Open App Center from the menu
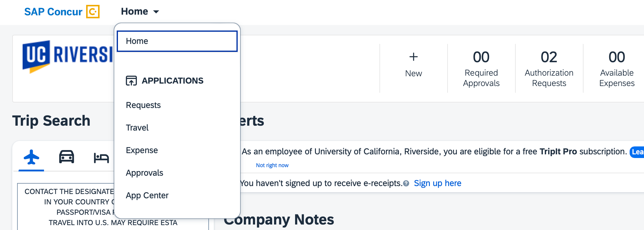Screen dimensions: 644x230 [147, 196]
